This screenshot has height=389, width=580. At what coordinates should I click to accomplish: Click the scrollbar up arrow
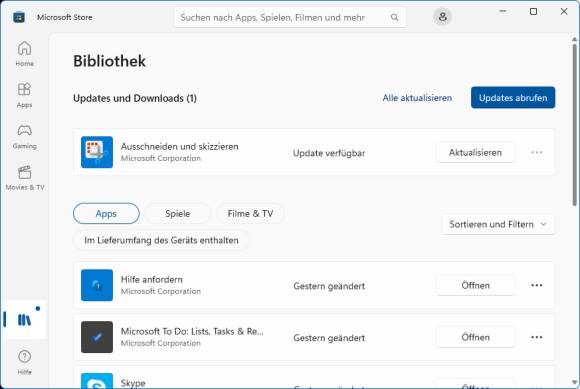[x=574, y=39]
